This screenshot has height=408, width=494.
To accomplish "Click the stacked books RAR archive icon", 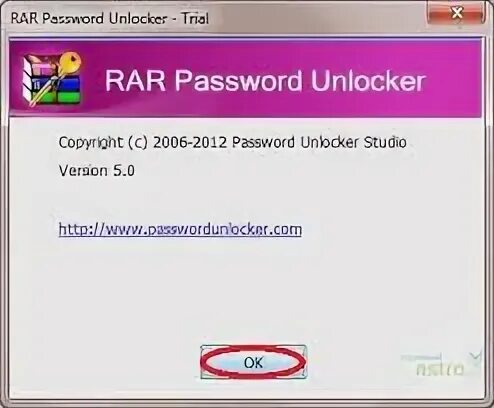I will click(52, 79).
